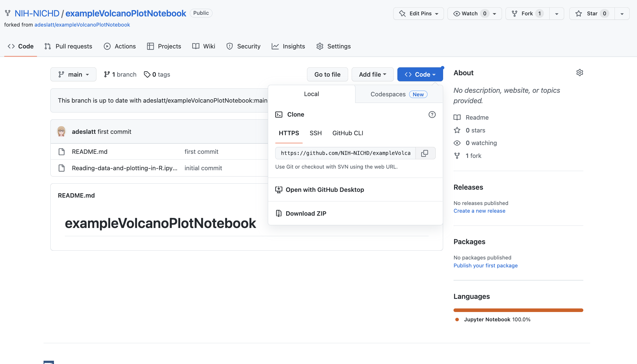Image resolution: width=637 pixels, height=364 pixels.
Task: Open the repository Settings tab
Action: coord(334,46)
